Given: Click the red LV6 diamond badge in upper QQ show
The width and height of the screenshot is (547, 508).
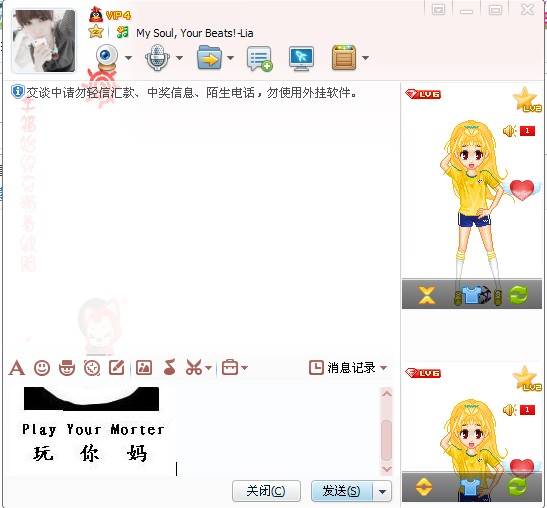Looking at the screenshot, I should point(423,94).
